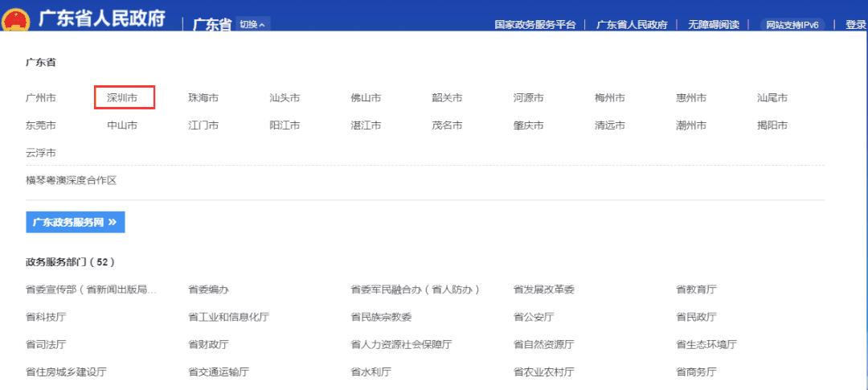Open 省教育厅 department page
Viewport: 868px width, 390px height.
coord(696,289)
